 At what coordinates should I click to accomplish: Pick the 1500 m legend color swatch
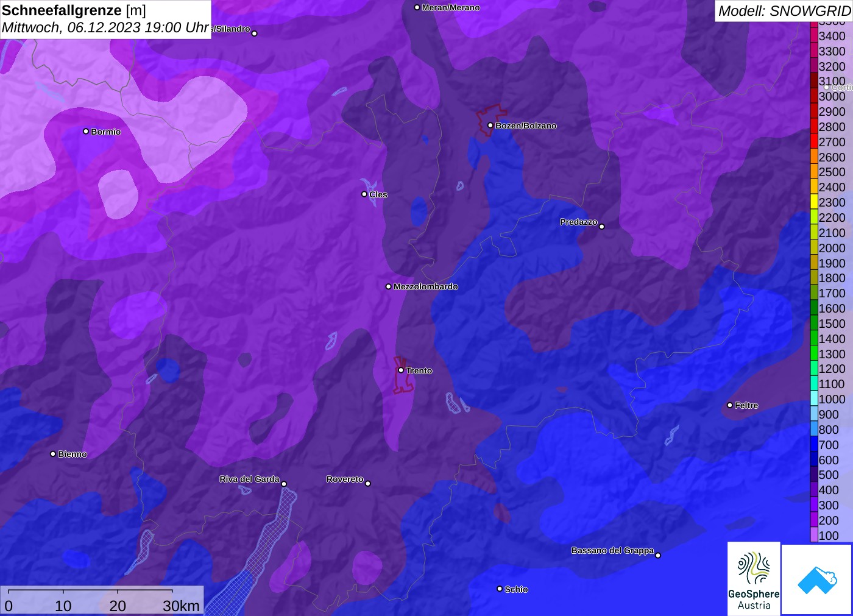click(814, 323)
